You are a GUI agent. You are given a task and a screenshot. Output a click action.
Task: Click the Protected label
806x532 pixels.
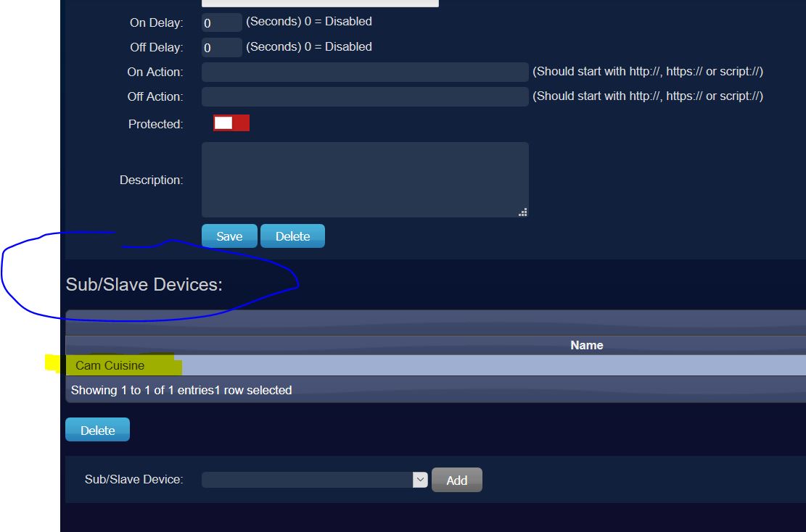tap(155, 124)
